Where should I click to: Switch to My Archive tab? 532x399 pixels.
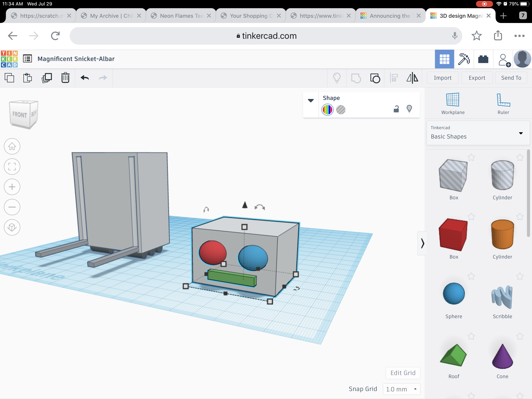coord(111,16)
